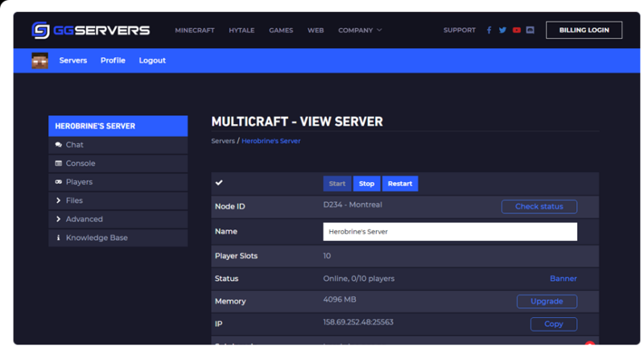Go to the Servers tab
The image size is (644, 347).
pos(73,60)
